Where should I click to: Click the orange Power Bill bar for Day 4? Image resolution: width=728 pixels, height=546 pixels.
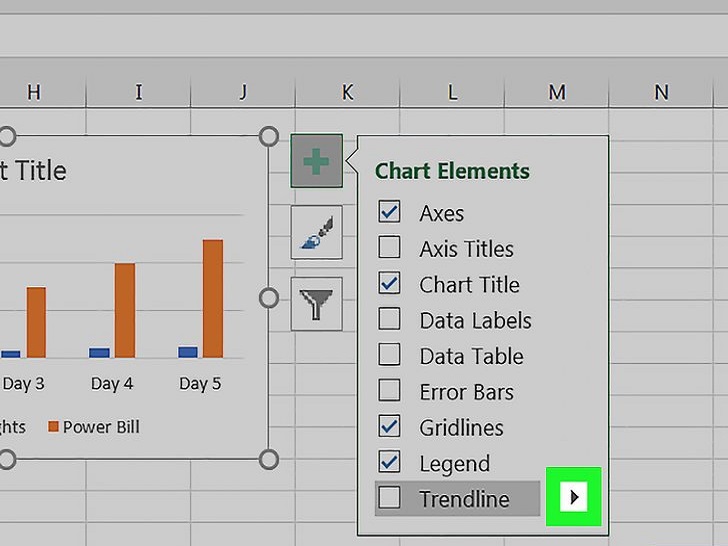tap(125, 310)
